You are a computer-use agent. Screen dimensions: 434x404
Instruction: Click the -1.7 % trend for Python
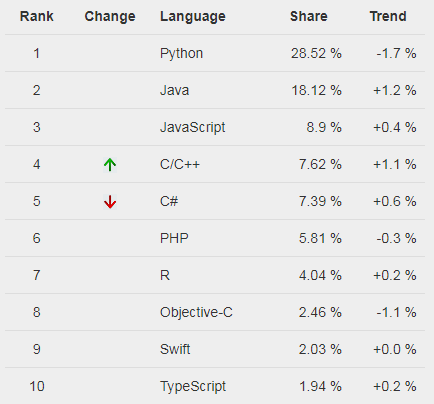pyautogui.click(x=396, y=53)
